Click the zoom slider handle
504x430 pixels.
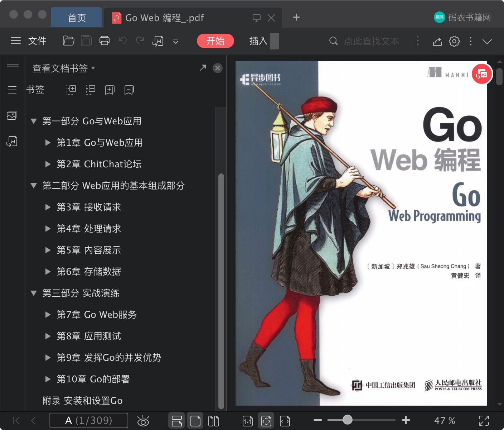(x=347, y=420)
